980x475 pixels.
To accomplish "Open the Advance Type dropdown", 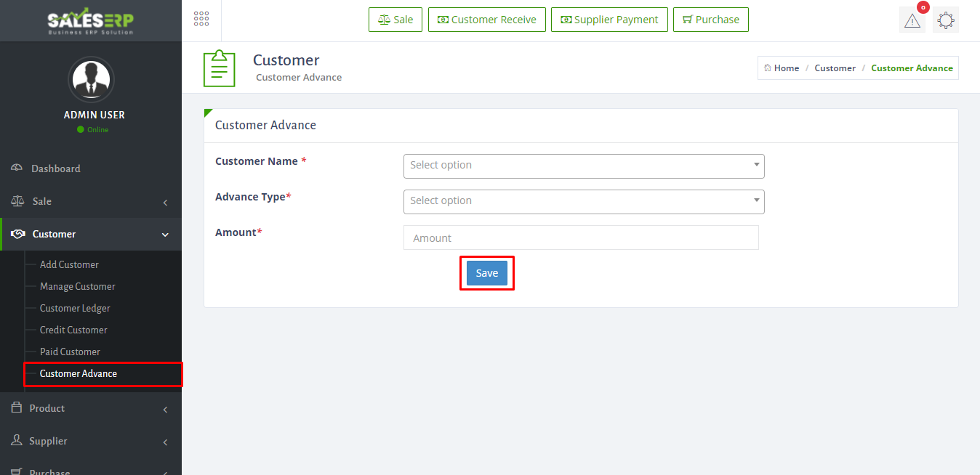I will (583, 201).
